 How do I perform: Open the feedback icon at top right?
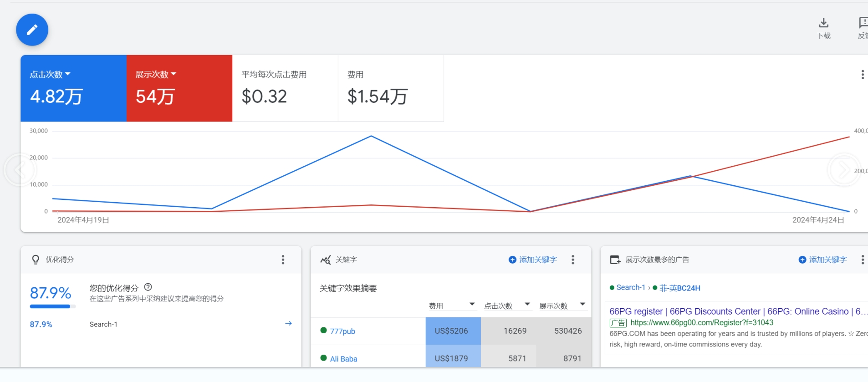[863, 23]
